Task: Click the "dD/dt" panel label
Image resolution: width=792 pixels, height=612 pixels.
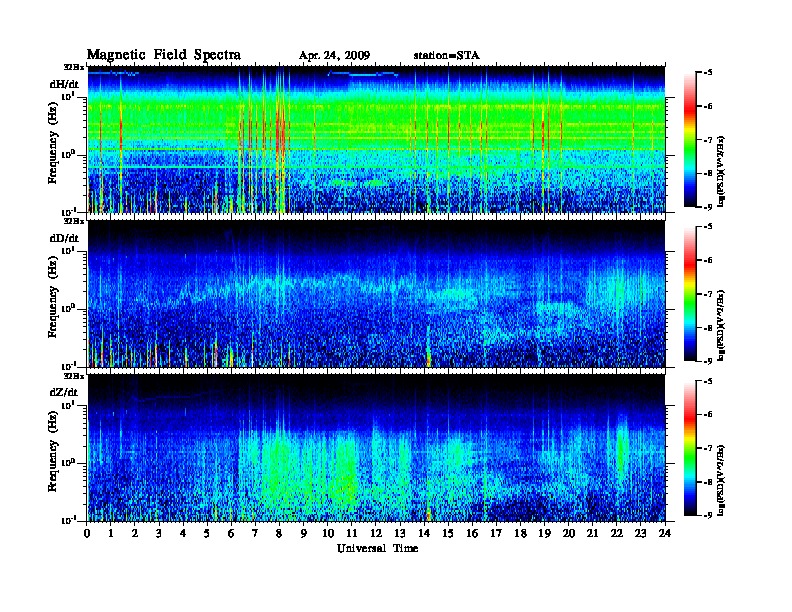Action: click(x=64, y=238)
